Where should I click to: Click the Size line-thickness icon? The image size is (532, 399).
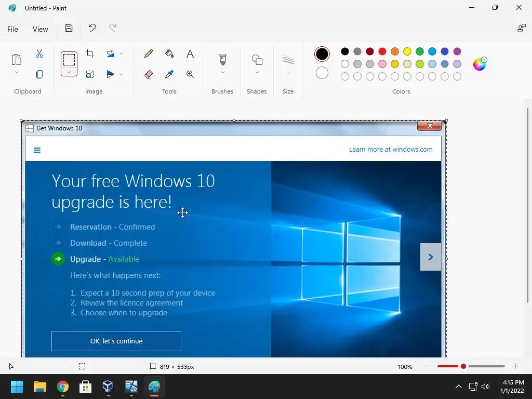tap(288, 60)
